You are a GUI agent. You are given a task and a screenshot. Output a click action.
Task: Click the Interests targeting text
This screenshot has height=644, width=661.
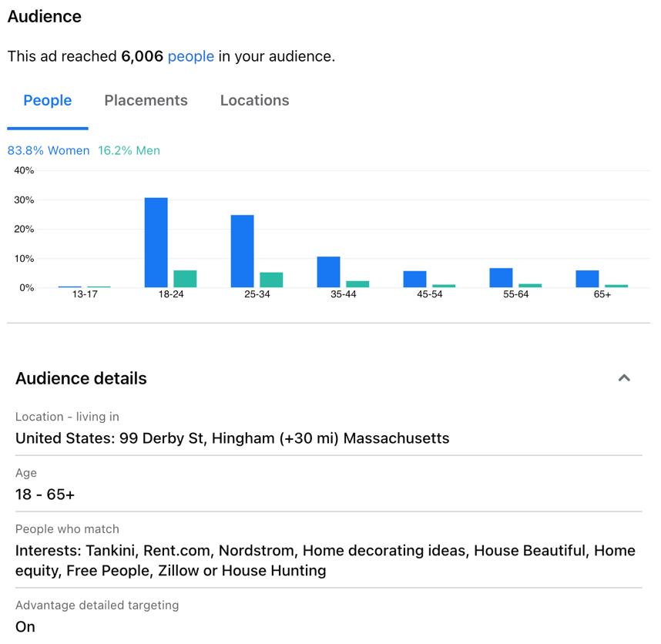tap(325, 561)
